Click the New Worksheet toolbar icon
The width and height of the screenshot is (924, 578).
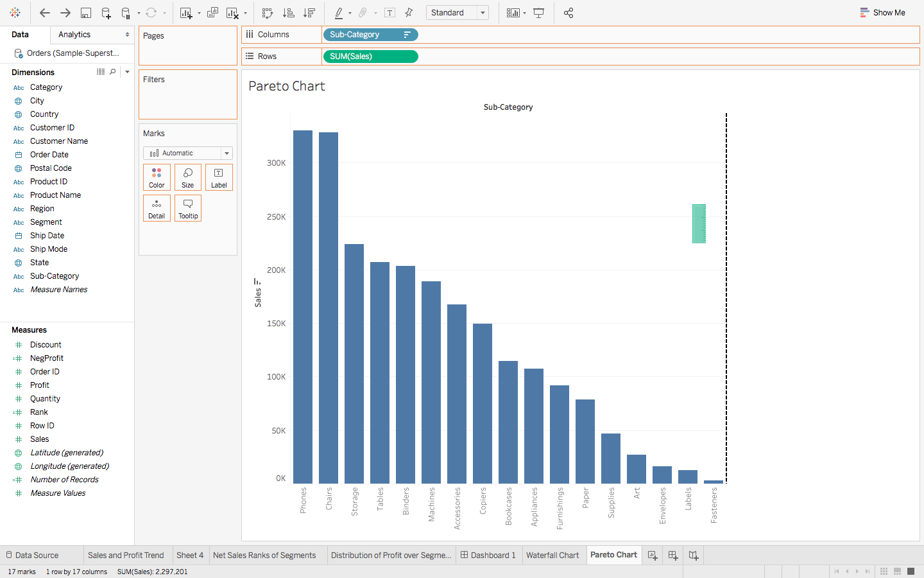tap(186, 13)
